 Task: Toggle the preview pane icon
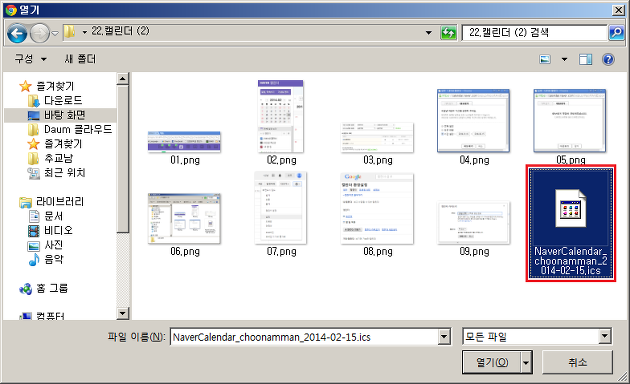[585, 59]
